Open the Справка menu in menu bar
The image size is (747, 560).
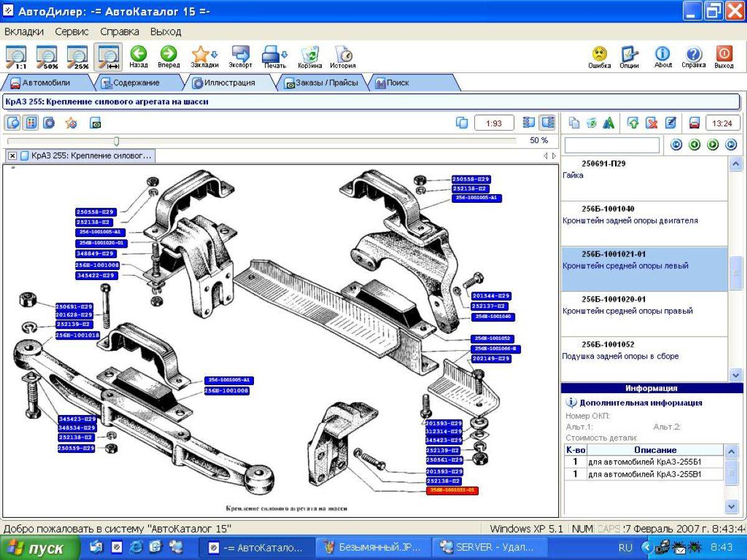pos(120,31)
